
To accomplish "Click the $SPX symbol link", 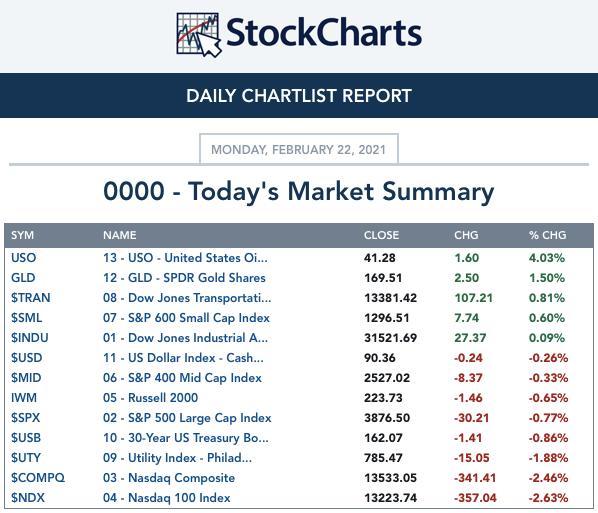I will 26,418.
